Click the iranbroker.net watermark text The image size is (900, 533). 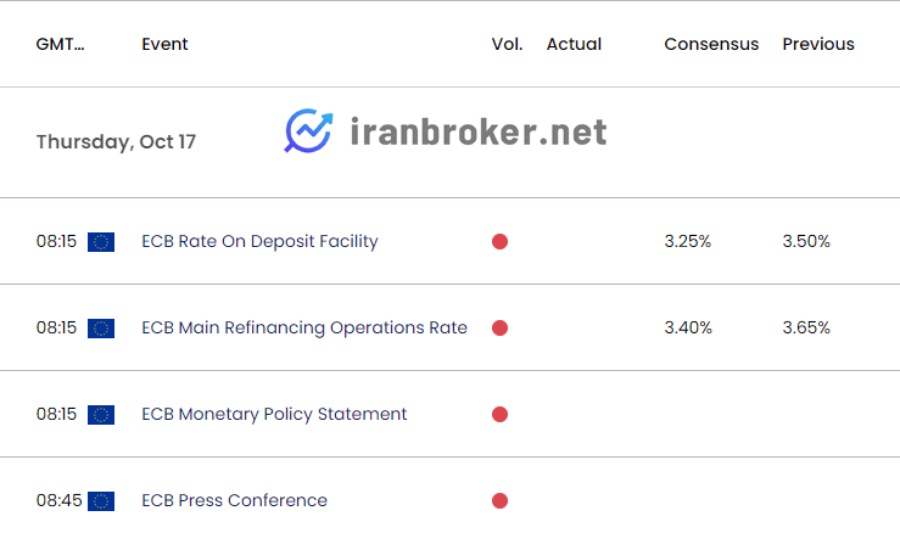pyautogui.click(x=478, y=131)
